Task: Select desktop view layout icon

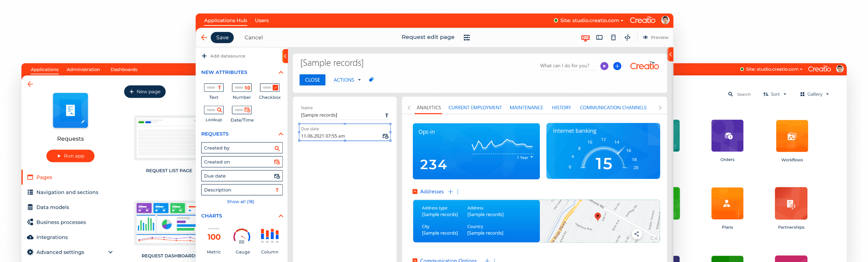Action: click(585, 38)
